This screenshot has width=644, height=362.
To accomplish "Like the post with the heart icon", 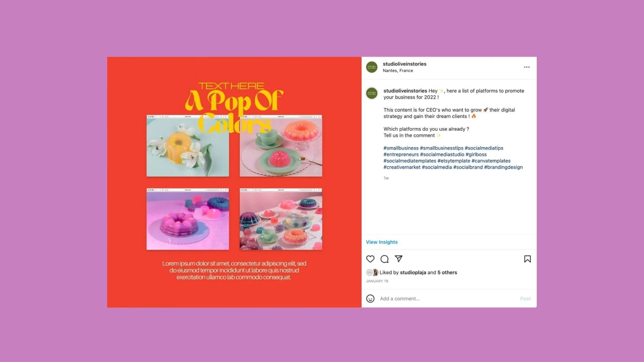I will 370,259.
